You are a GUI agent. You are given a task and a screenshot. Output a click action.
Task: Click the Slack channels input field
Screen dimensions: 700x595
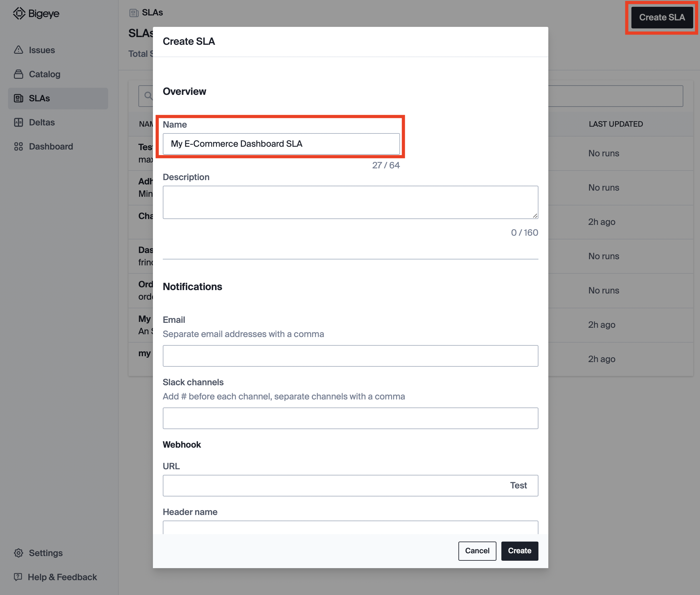point(350,418)
